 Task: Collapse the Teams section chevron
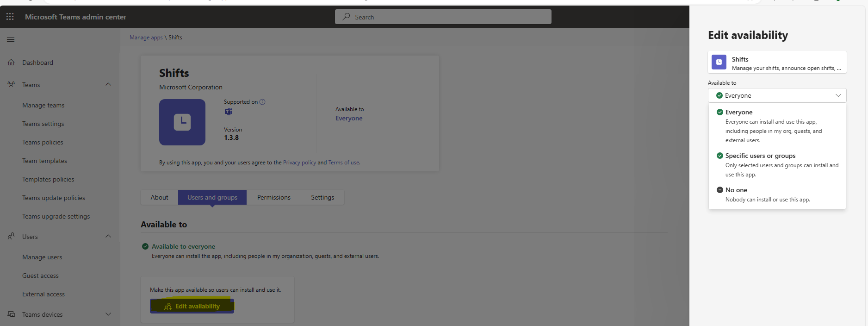(x=108, y=84)
